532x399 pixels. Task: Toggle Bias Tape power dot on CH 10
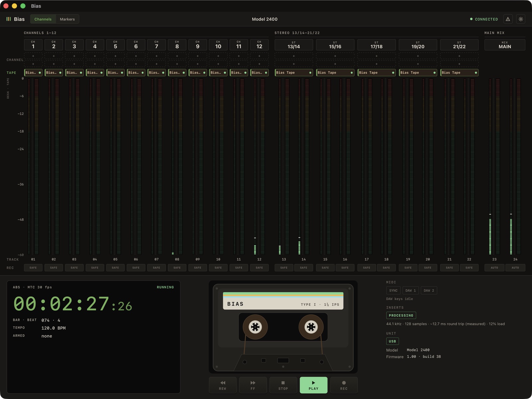pyautogui.click(x=225, y=72)
